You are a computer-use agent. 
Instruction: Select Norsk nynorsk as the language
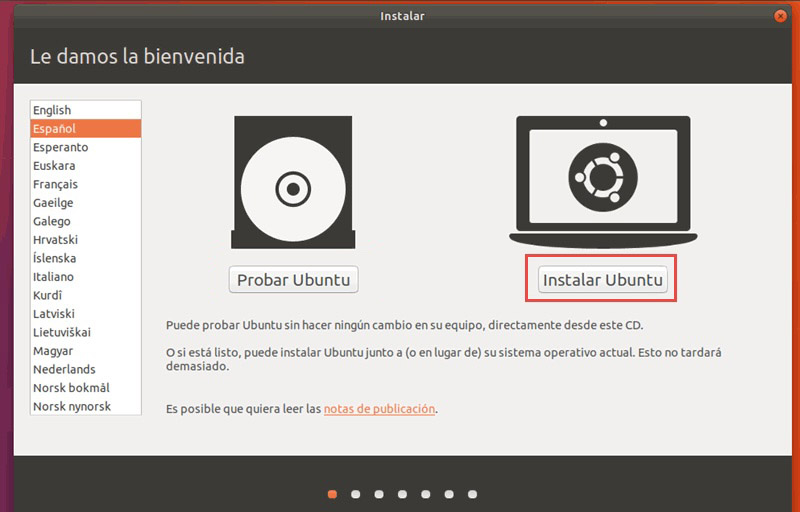pyautogui.click(x=86, y=406)
